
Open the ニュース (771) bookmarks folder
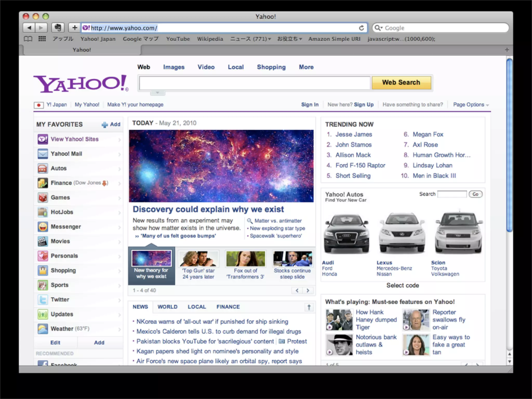click(x=250, y=39)
